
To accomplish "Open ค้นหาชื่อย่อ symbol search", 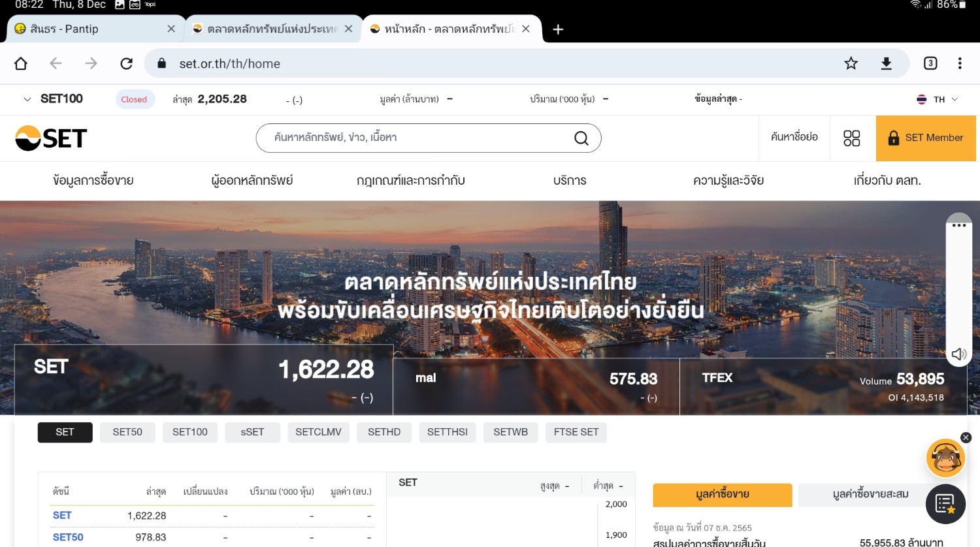I will [794, 137].
